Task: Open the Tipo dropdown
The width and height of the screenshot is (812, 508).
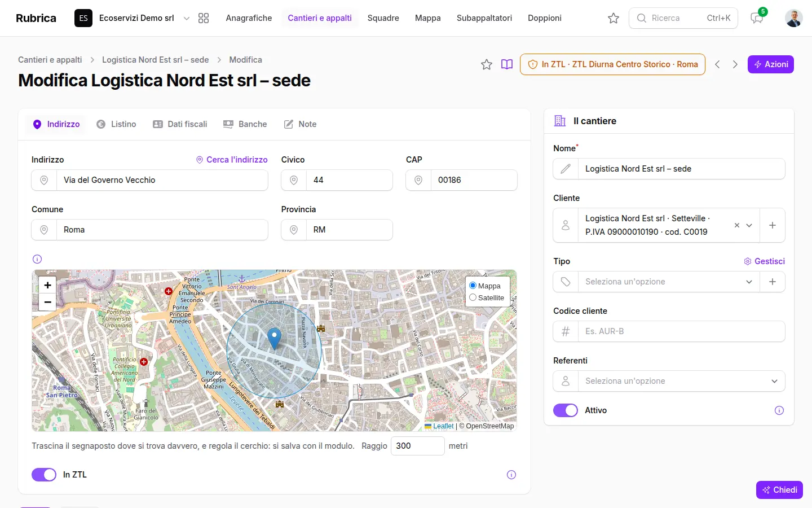Action: coord(668,282)
